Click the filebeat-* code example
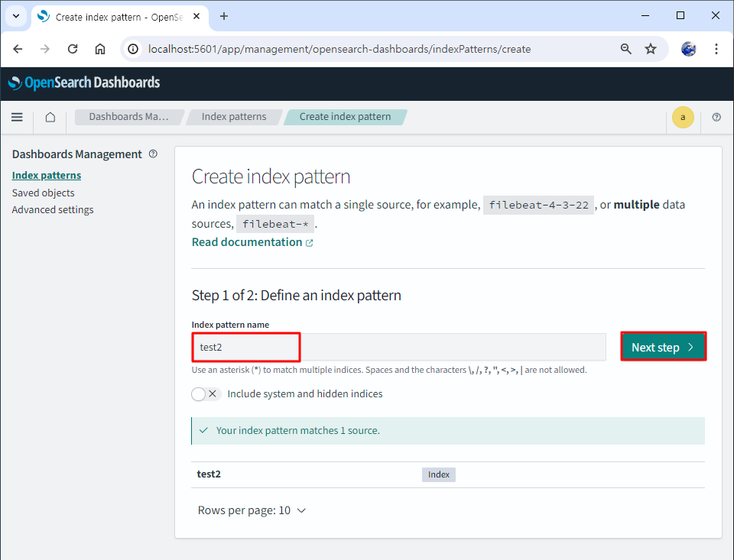 [275, 224]
